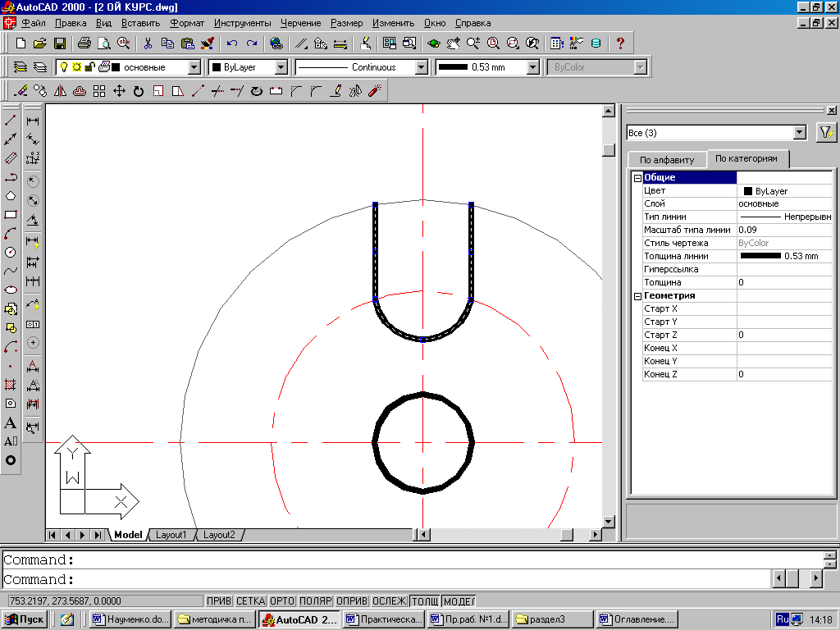
Task: Open the Вставить menu
Action: coord(140,23)
